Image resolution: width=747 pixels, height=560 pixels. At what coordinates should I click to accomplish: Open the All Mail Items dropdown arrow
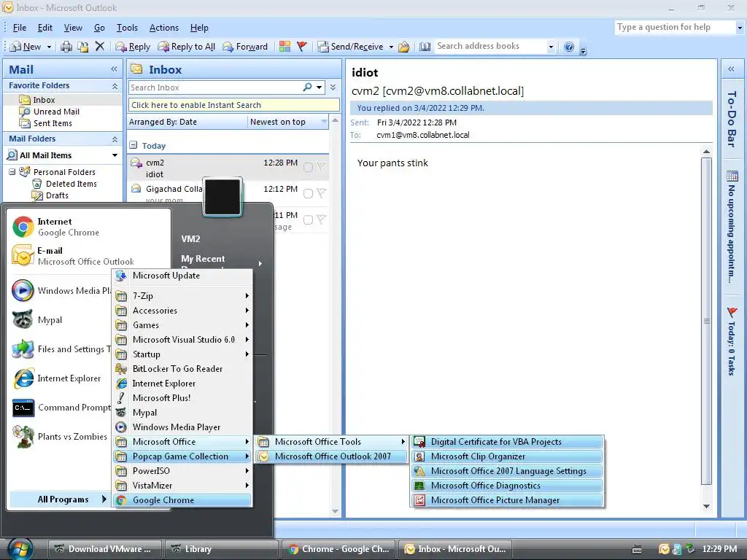click(x=115, y=155)
